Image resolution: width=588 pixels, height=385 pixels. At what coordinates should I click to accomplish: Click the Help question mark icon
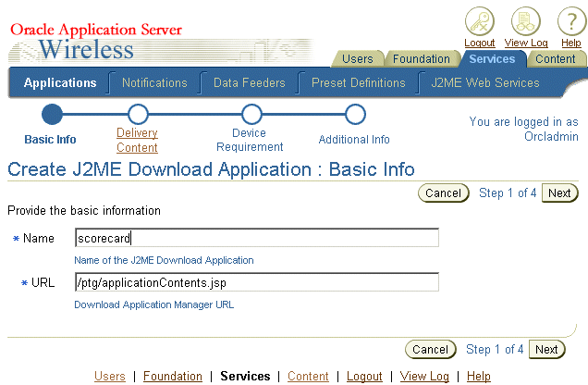(572, 21)
